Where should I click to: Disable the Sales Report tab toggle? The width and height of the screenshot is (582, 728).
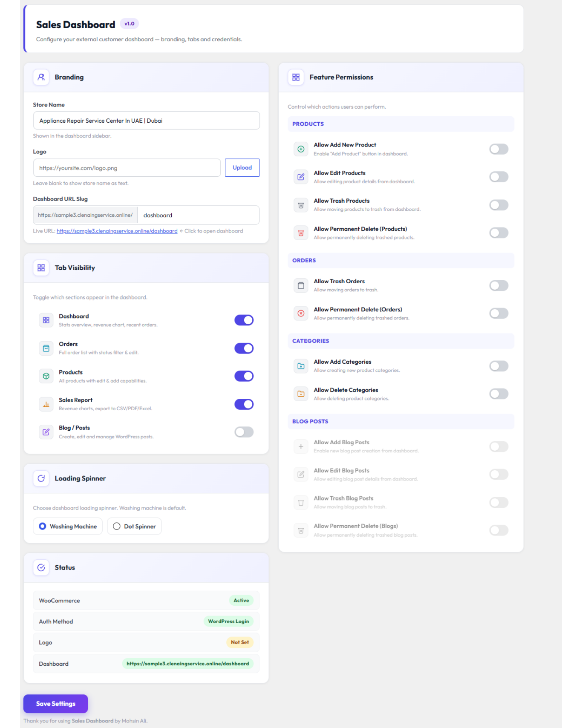(x=244, y=404)
